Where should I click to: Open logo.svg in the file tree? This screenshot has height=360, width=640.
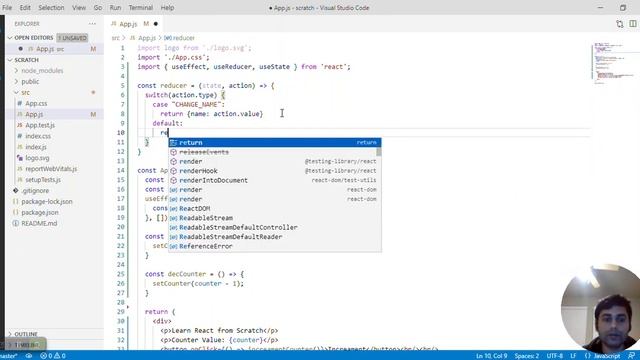pos(37,158)
